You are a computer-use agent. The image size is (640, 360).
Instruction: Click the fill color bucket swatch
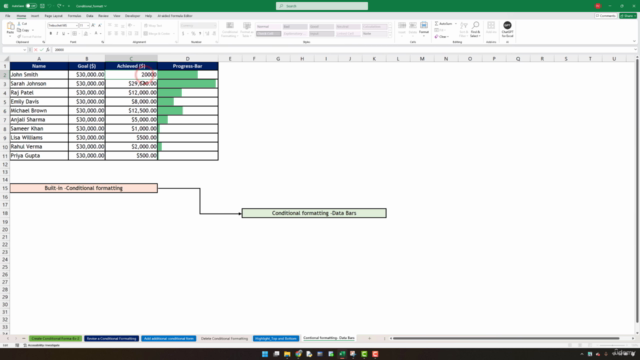tap(85, 33)
